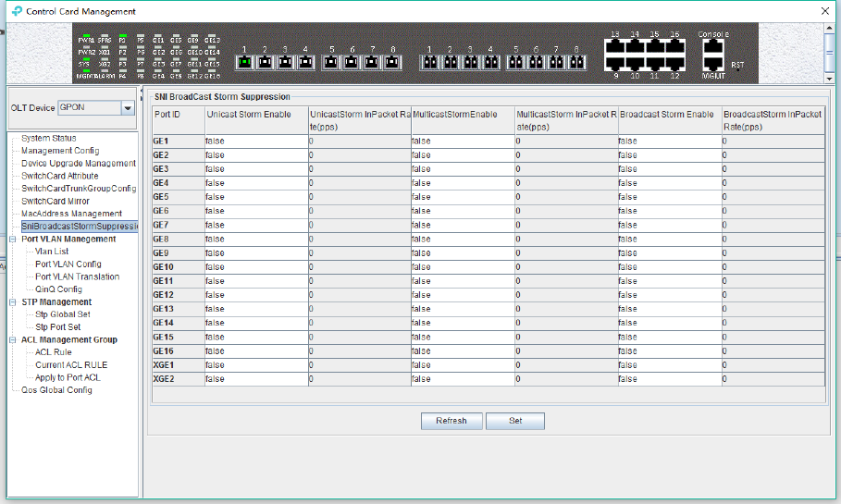Select PON port 8 on device panel

tap(392, 62)
